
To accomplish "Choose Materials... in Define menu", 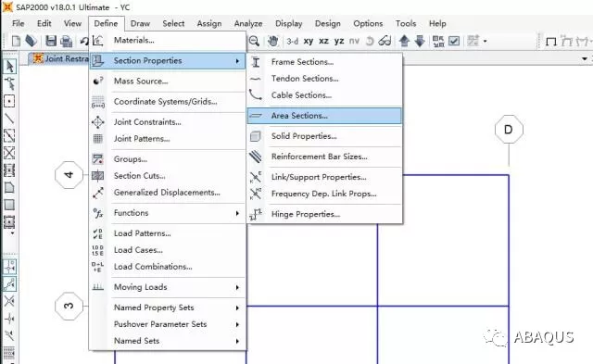I will [168, 40].
